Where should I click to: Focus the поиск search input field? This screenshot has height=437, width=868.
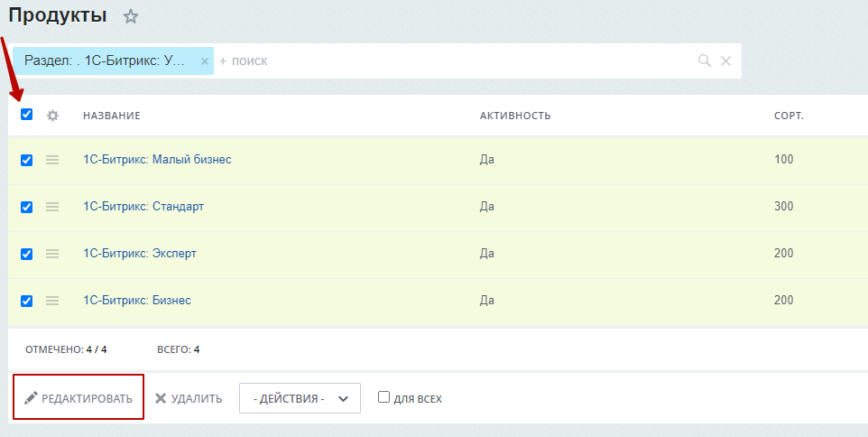tap(454, 60)
